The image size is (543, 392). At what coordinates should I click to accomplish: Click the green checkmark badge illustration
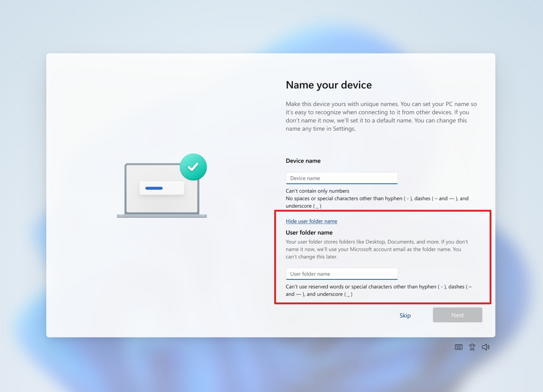coord(193,166)
